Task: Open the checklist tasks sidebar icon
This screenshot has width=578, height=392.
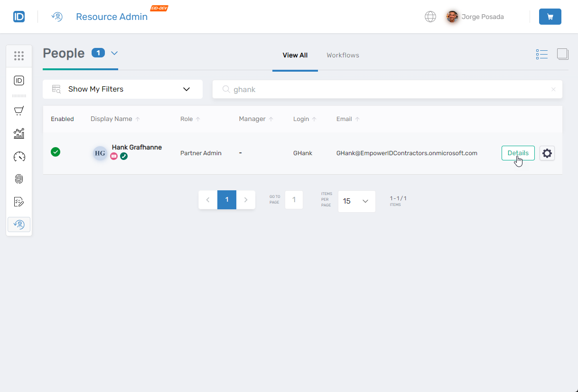Action: (19, 202)
